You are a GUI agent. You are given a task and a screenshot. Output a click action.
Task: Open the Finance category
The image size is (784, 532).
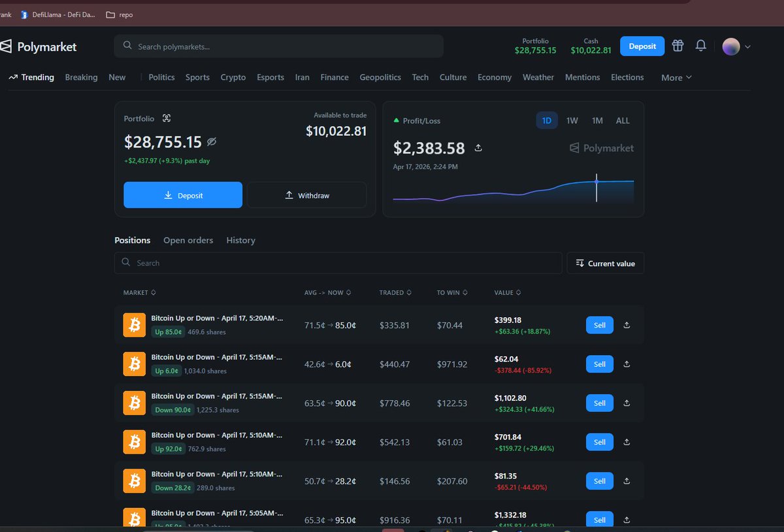pyautogui.click(x=335, y=77)
